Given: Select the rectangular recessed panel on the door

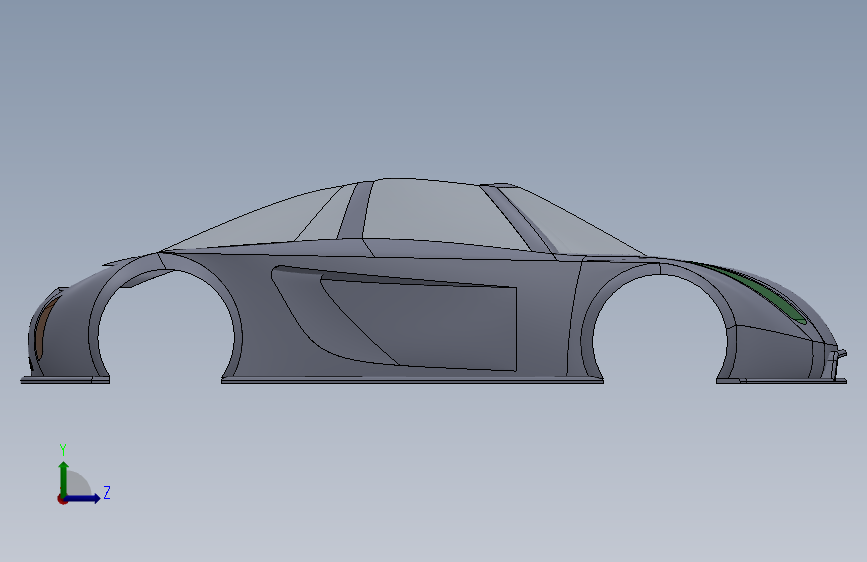Looking at the screenshot, I should [x=442, y=326].
